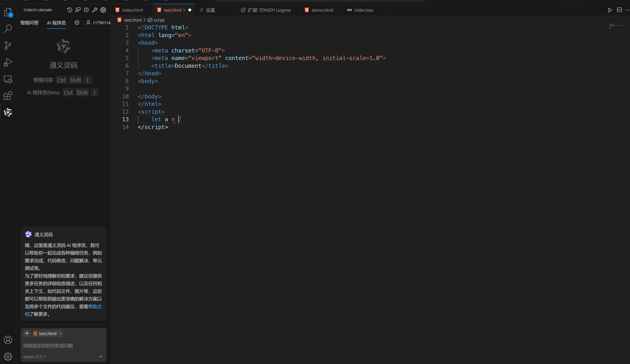Click the user account 11790114

98,23
